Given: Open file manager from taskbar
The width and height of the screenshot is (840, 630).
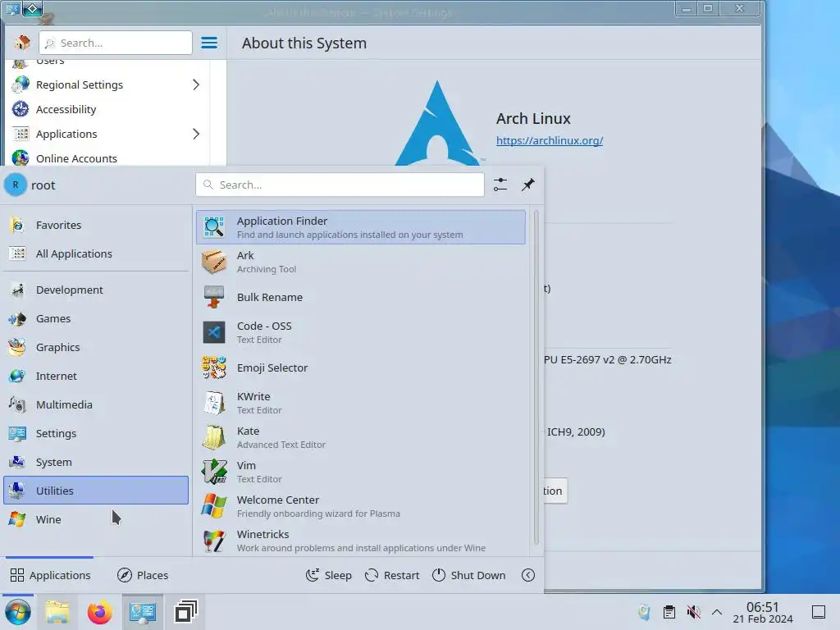Looking at the screenshot, I should pos(57,612).
